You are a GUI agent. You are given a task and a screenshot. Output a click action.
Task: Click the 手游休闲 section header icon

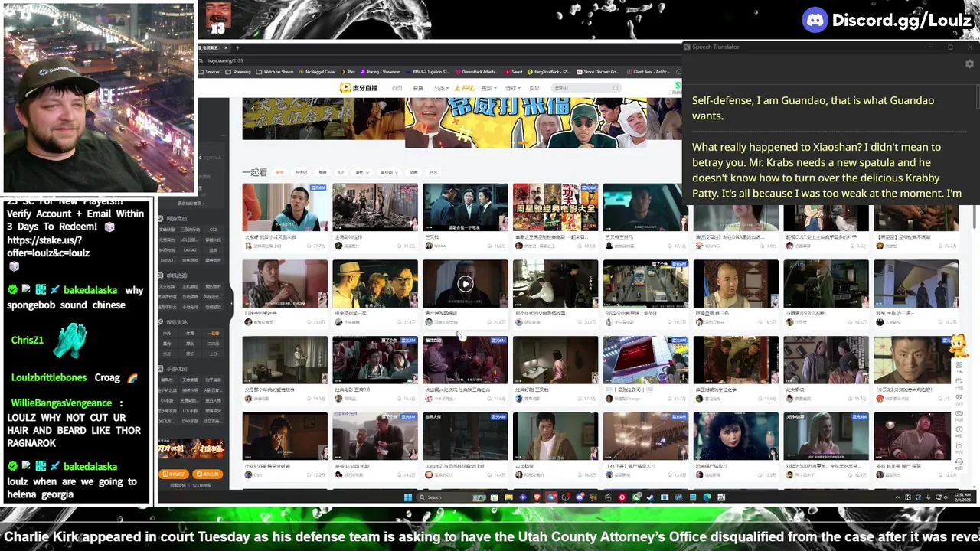(x=160, y=369)
